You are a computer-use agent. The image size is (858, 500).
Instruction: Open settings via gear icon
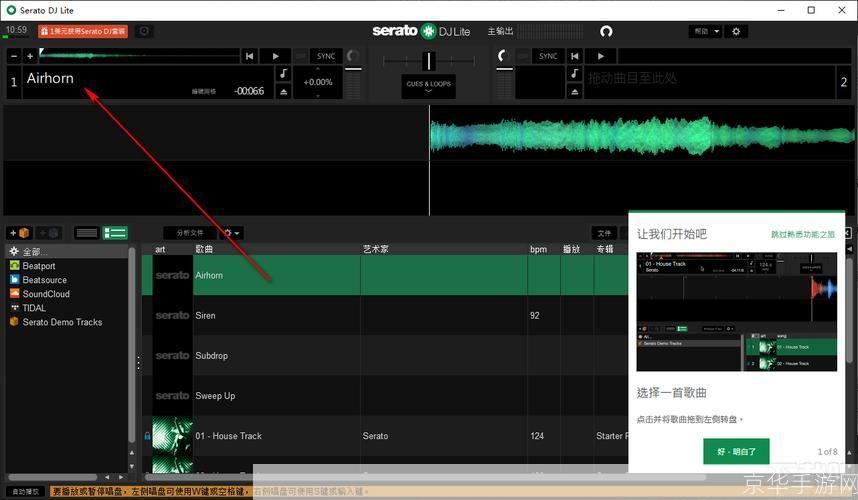[x=736, y=31]
